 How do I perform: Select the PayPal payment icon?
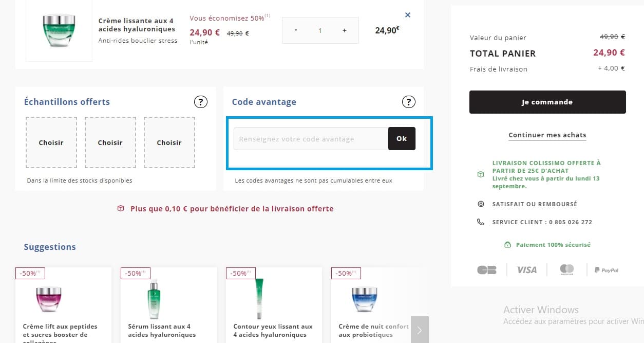(x=607, y=269)
